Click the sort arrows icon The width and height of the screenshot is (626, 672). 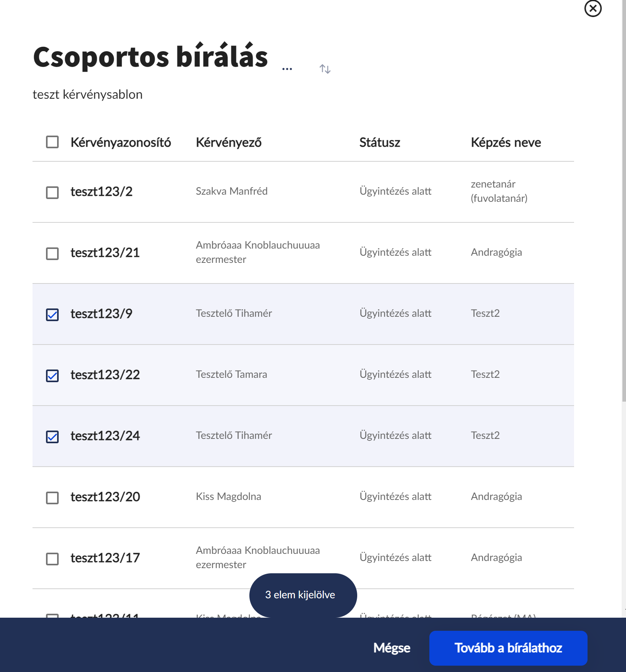[325, 69]
